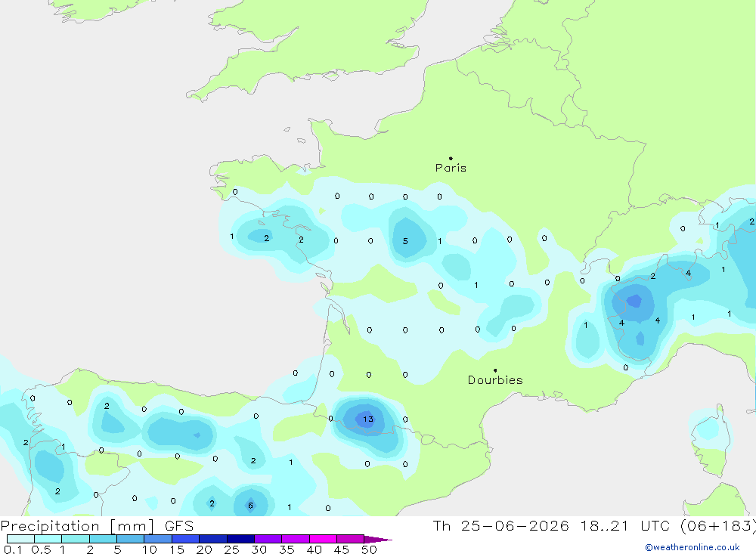Viewport: 756px width, 554px height.
Task: Click the legend scale label '50'
Action: (369, 549)
